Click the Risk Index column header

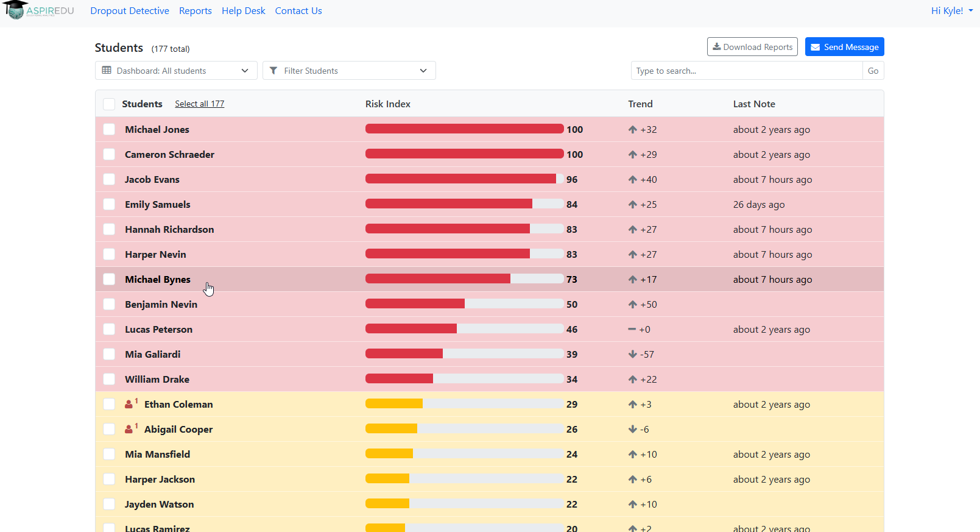click(x=388, y=104)
